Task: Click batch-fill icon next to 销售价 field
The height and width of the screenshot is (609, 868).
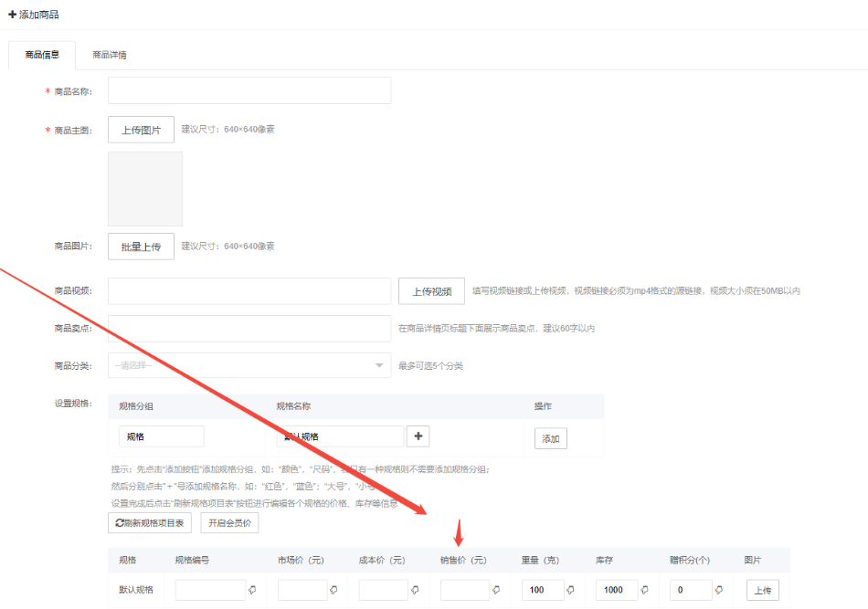Action: pyautogui.click(x=497, y=590)
